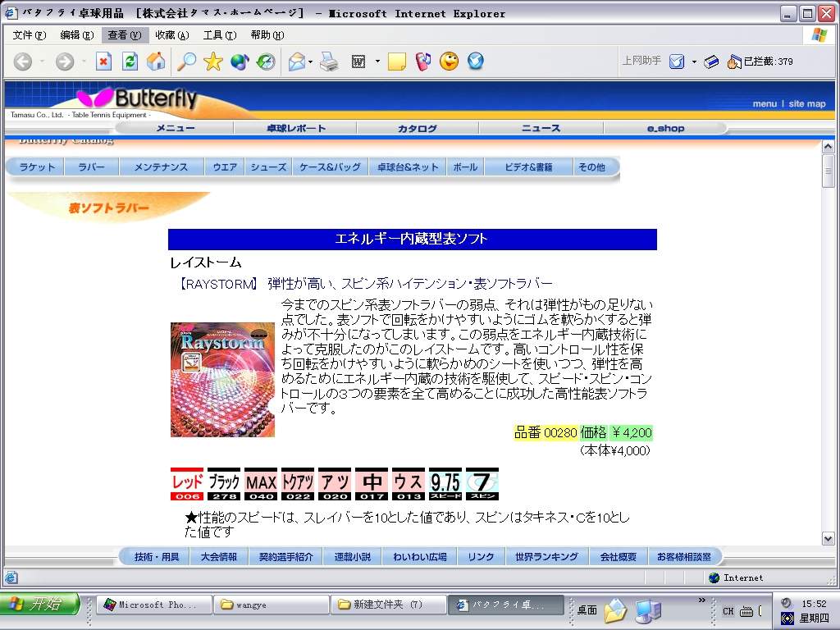Stop loading the page with the red X icon

pos(103,62)
